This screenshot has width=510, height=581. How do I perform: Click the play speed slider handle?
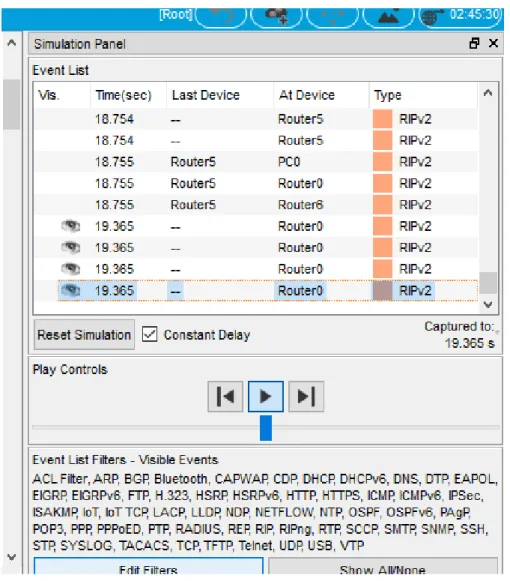point(266,428)
